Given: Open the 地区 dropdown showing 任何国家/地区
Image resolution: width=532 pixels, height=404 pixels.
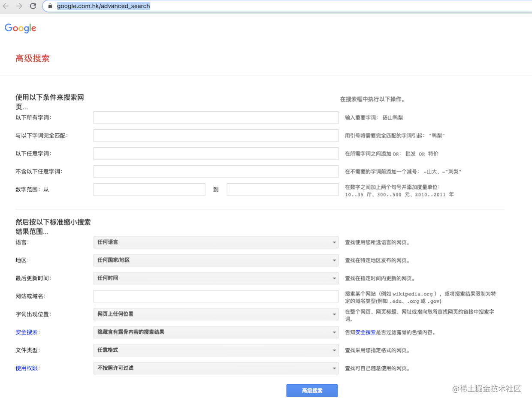Looking at the screenshot, I should pyautogui.click(x=216, y=260).
